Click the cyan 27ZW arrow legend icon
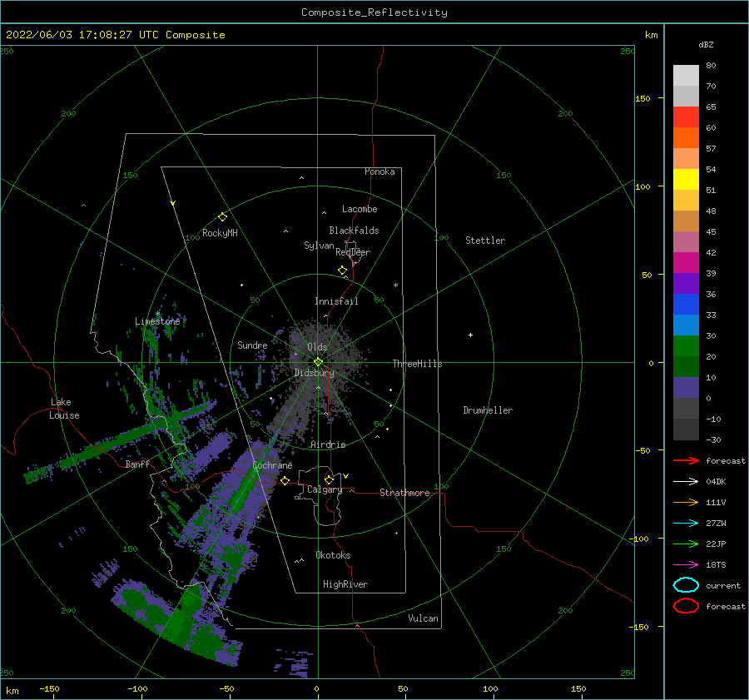749x700 pixels. coord(686,524)
